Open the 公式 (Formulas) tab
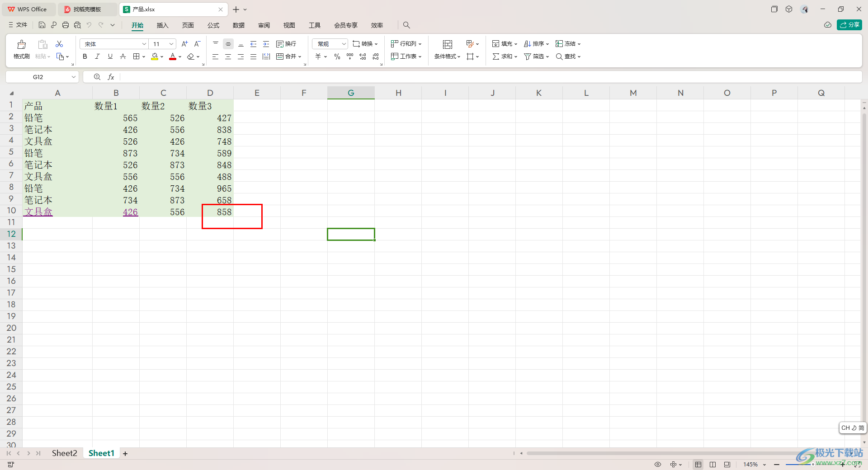 (x=213, y=25)
